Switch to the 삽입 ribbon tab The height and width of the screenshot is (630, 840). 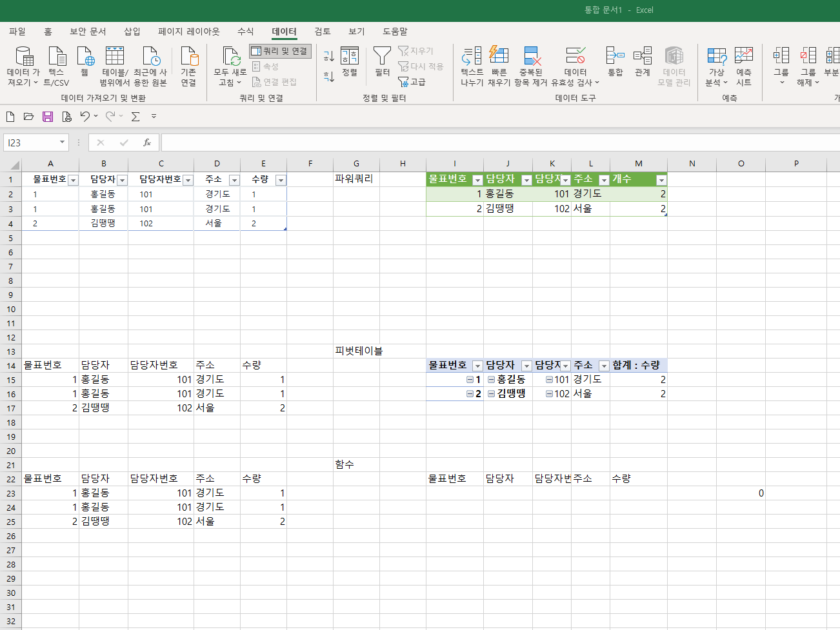tap(132, 32)
